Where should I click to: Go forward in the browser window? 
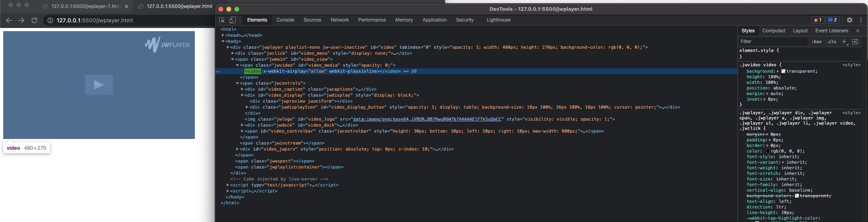click(22, 20)
